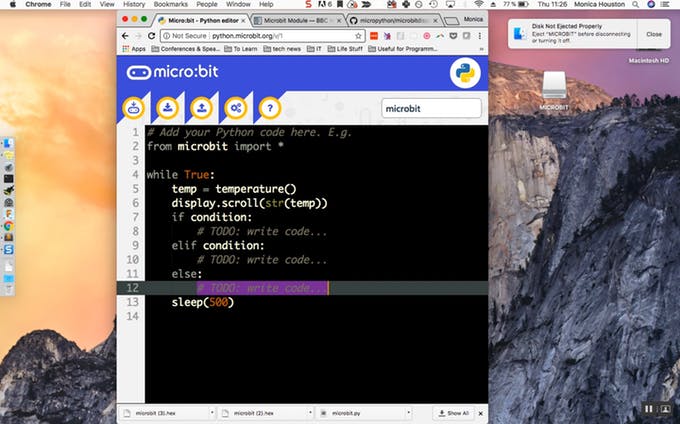Open the tech news bookmarks folder
680x424 pixels.
tap(282, 49)
